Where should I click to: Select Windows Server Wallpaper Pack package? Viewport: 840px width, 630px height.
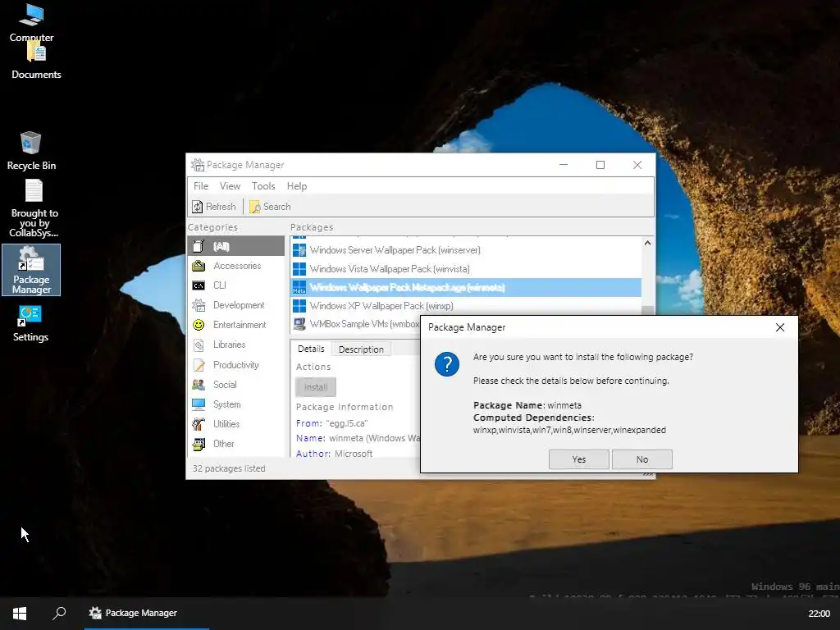(466, 250)
